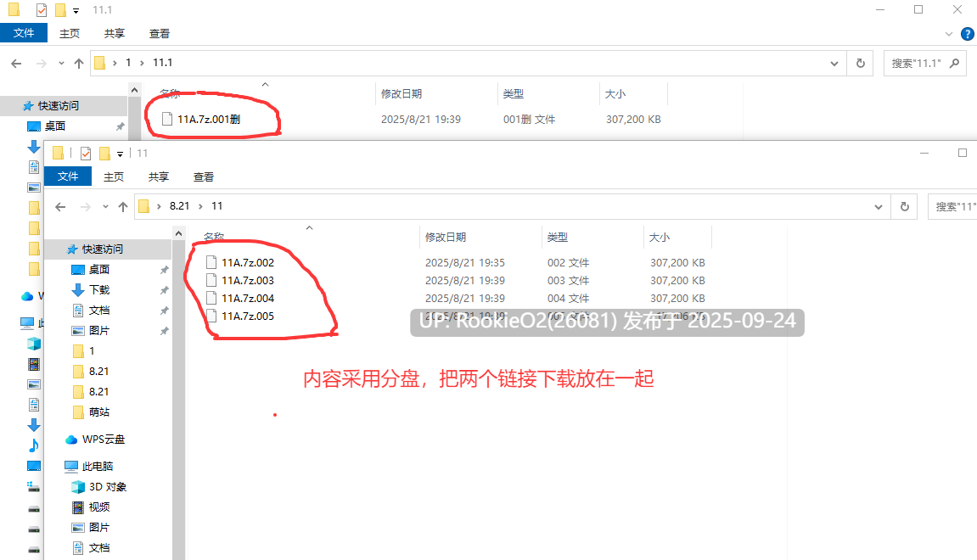Switch to 共享 tab in 11 window

158,176
